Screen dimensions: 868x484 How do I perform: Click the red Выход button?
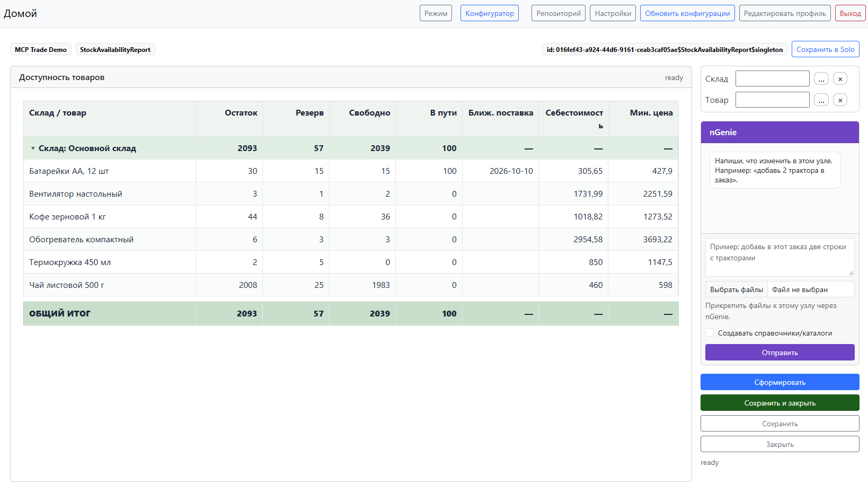point(850,13)
